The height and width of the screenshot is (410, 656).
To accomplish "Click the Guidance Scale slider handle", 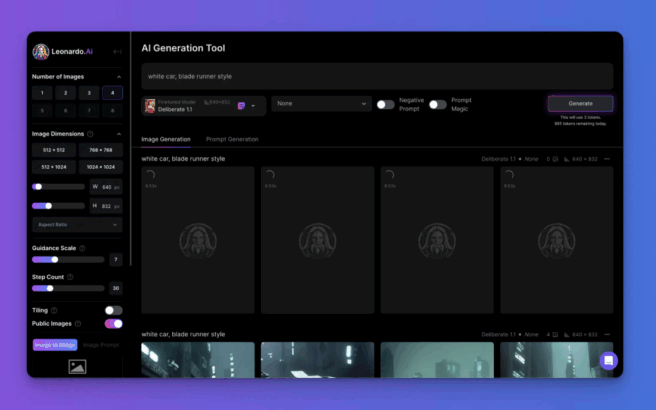I will coord(55,259).
